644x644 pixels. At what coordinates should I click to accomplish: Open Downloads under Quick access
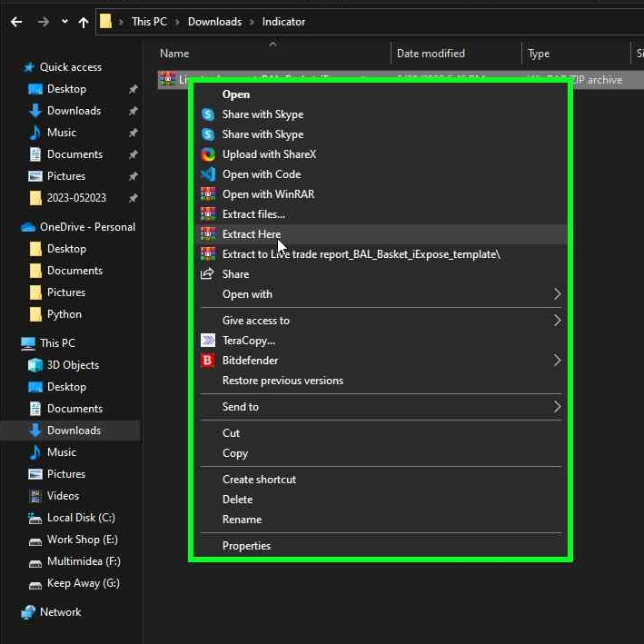[74, 111]
